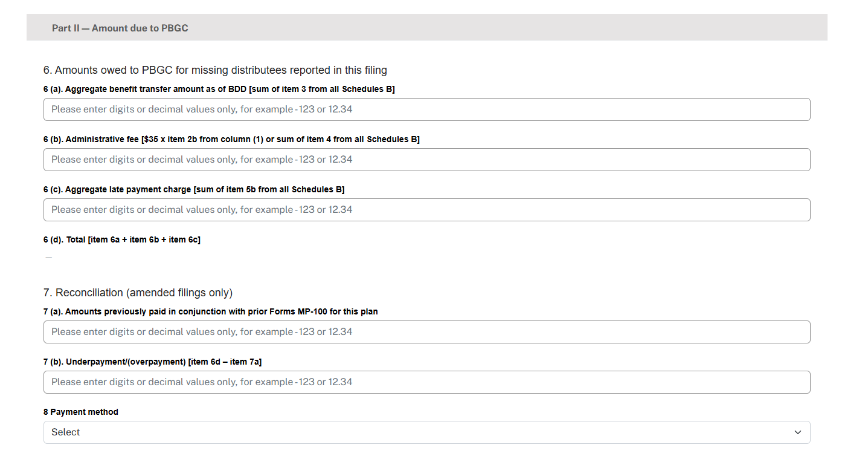Click the 6(b) Administrative fee label
Screen dimensions: 868x465
231,139
